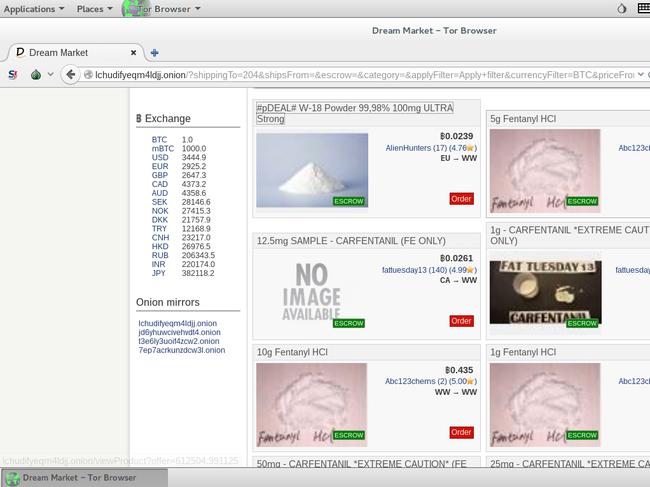
Task: Click the white powder pile thumbnail
Action: [312, 170]
